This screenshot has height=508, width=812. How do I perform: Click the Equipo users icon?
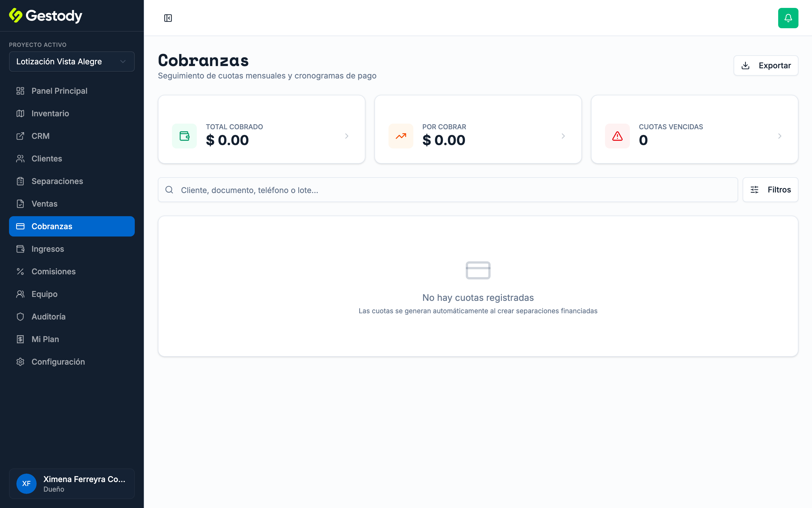(20, 294)
